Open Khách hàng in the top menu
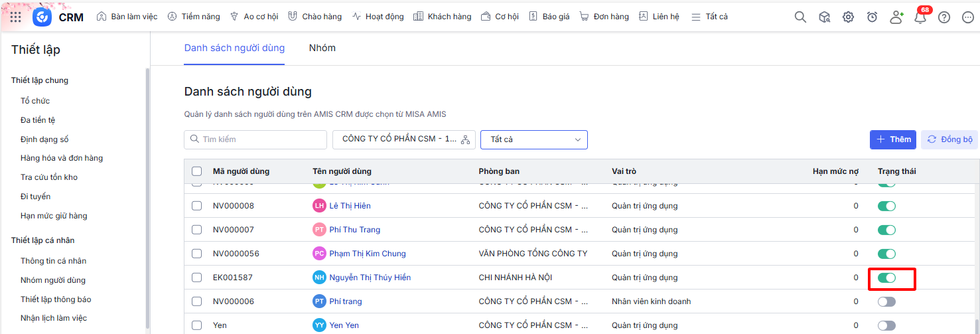980x334 pixels. tap(442, 17)
